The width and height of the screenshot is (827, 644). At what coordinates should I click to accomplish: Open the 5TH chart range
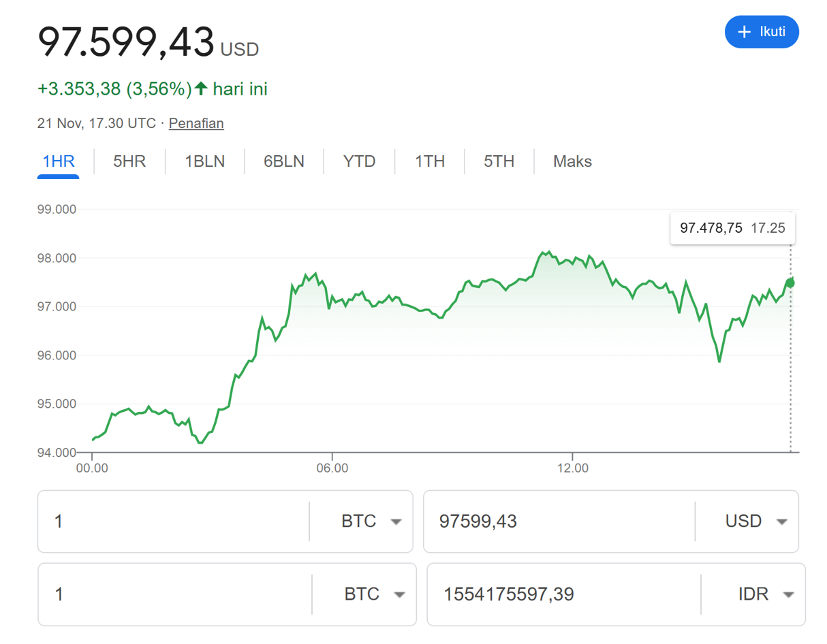(499, 161)
